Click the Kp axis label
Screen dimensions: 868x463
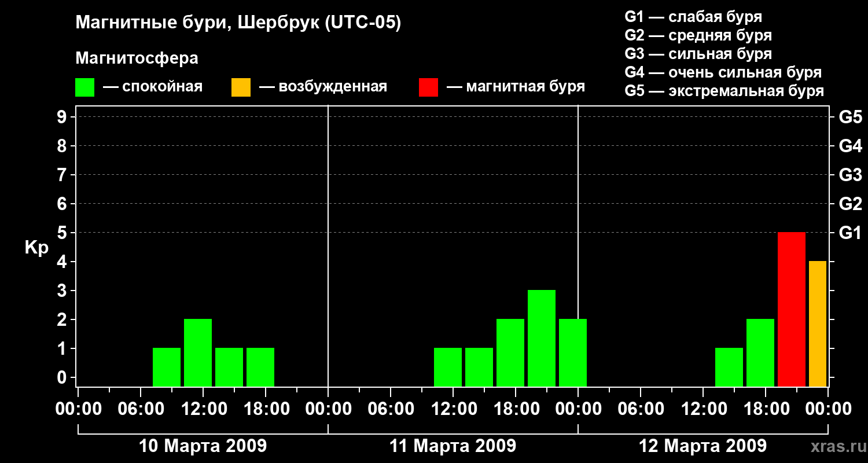[x=36, y=248]
